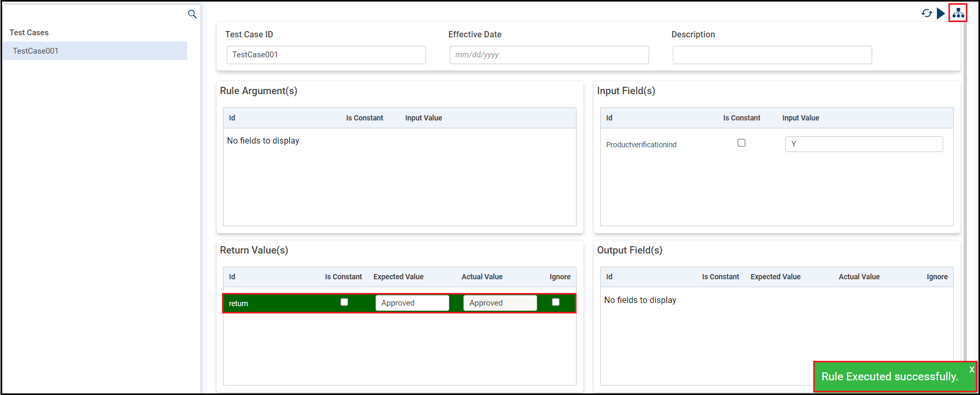The height and width of the screenshot is (395, 980).
Task: Open the rule hierarchy diagram icon
Action: tap(958, 13)
